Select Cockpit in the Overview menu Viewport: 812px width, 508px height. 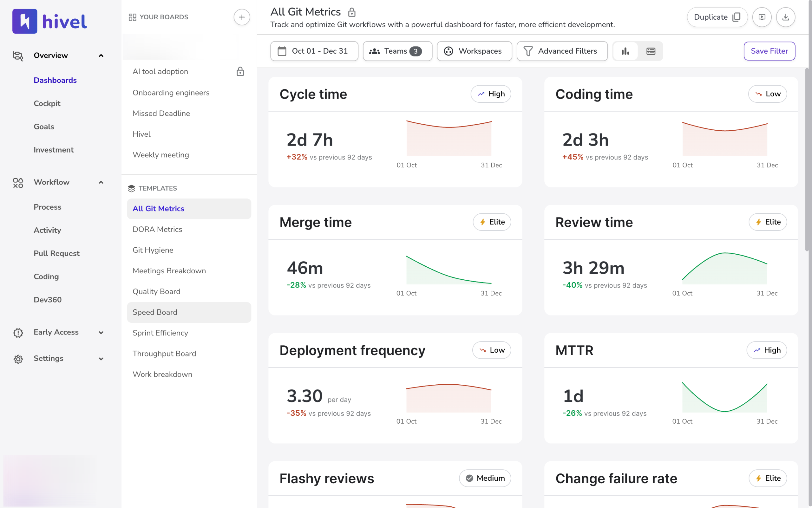[47, 103]
